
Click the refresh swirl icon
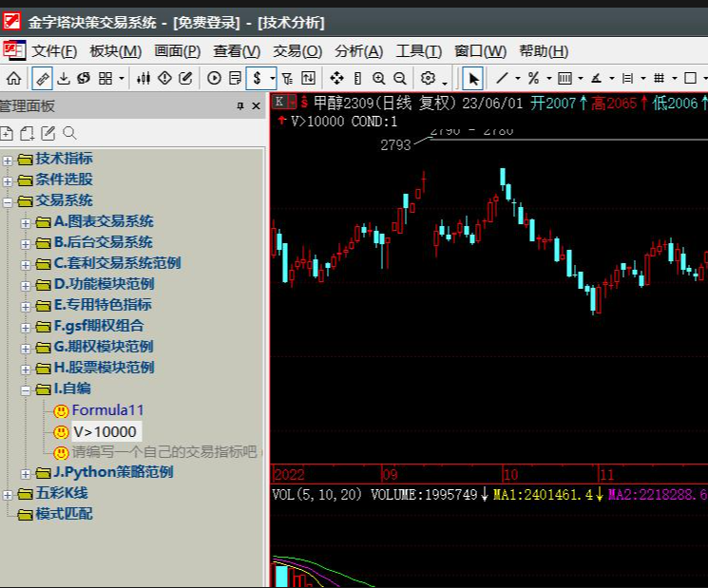84,79
